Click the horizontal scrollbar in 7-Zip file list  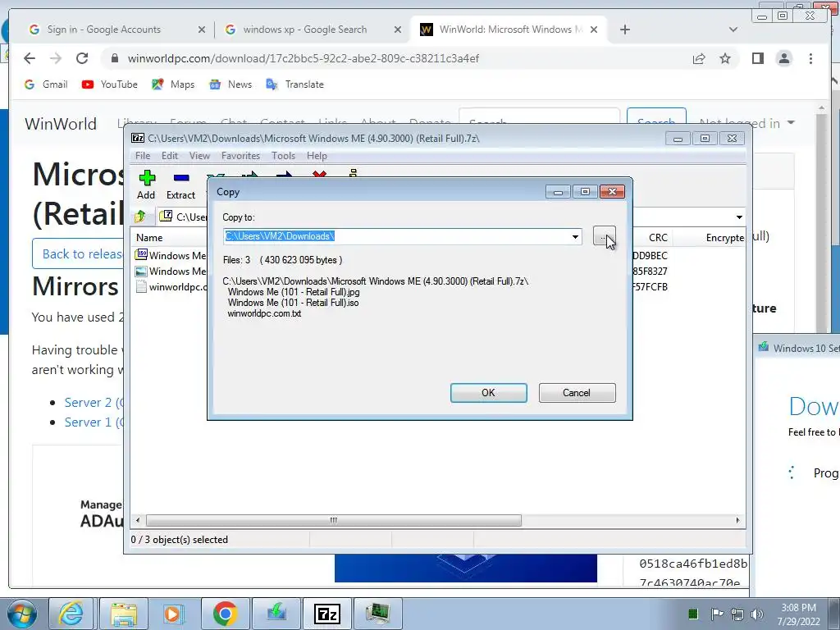333,520
